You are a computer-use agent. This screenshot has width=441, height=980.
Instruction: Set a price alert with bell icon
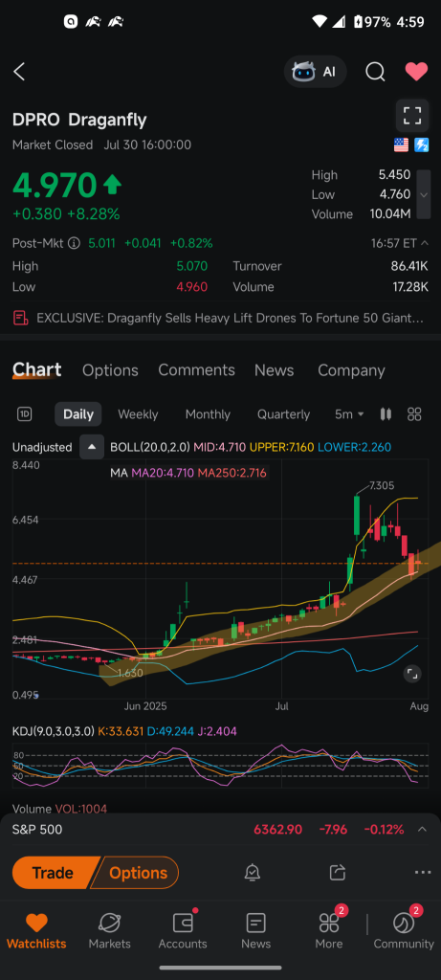[253, 873]
